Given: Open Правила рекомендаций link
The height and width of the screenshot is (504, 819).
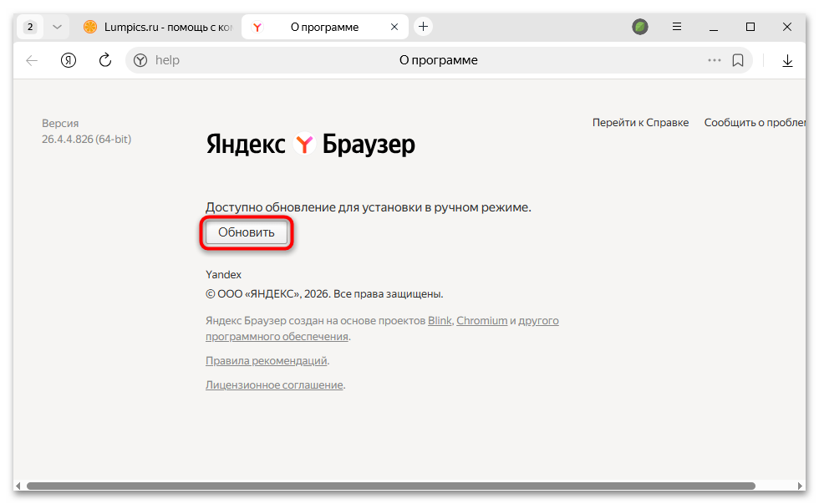Looking at the screenshot, I should (x=266, y=361).
